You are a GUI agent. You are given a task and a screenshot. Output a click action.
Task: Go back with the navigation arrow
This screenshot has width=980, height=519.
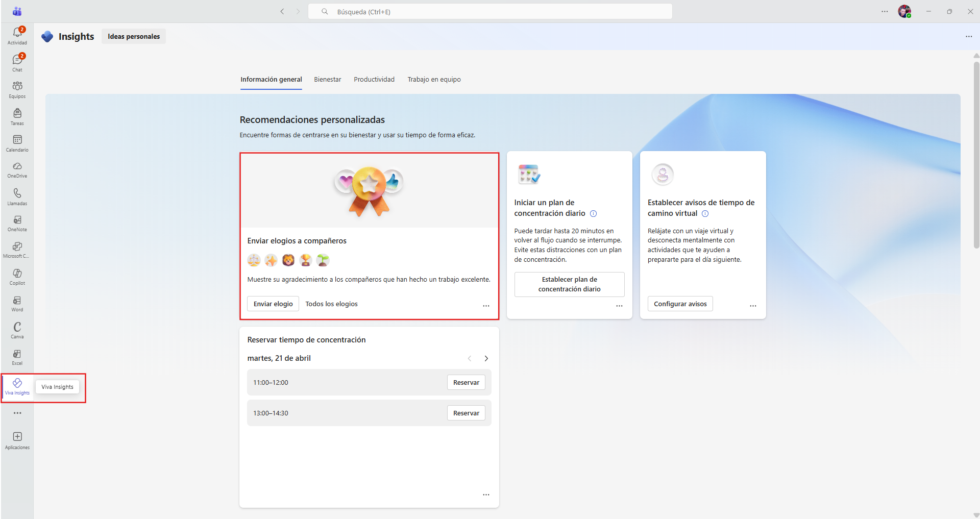[x=282, y=11]
